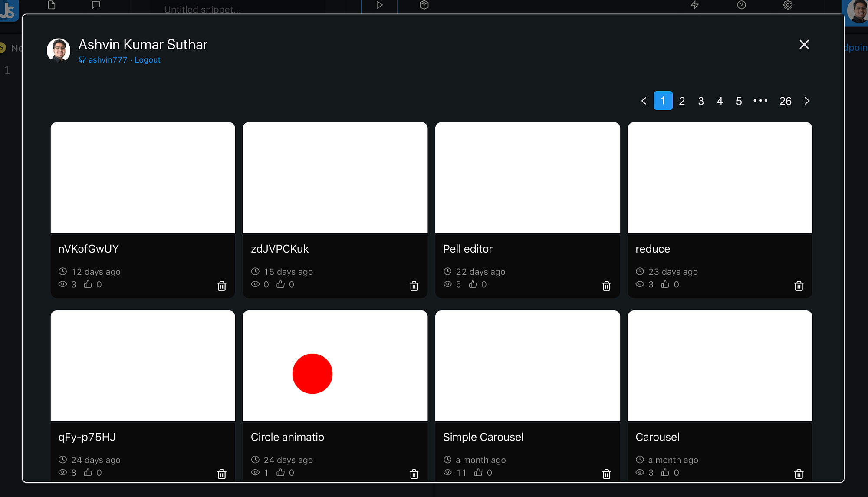Click the lightning bolt icon
Viewport: 868px width, 497px height.
(x=695, y=6)
